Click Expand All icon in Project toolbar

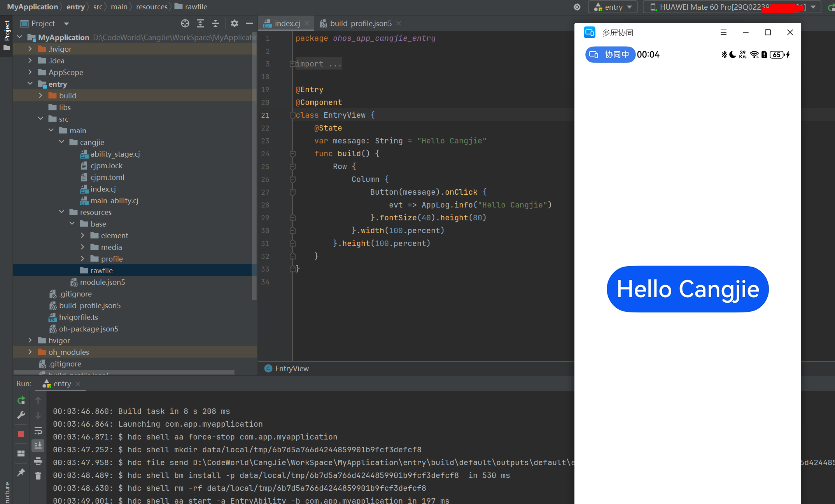pos(200,23)
